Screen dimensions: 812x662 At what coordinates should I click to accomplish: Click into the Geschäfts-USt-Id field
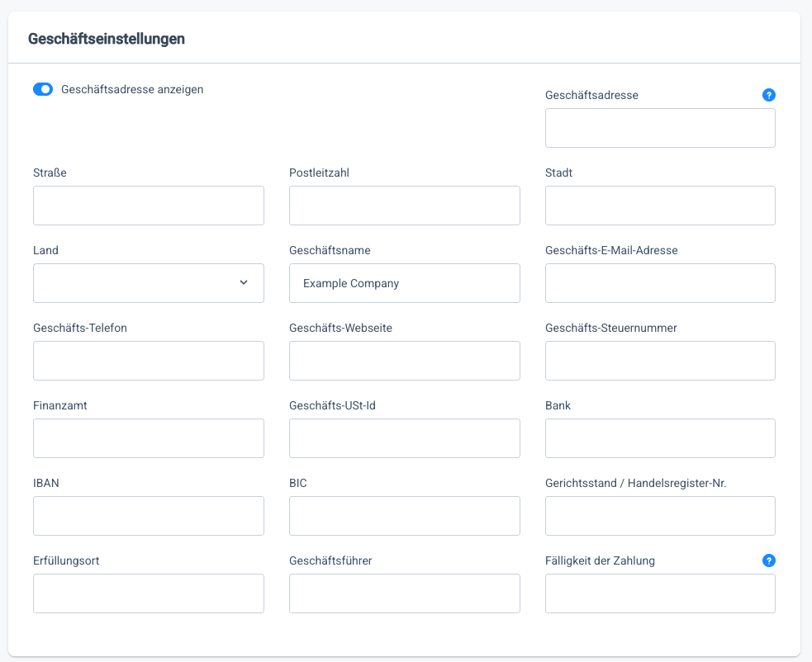point(404,438)
